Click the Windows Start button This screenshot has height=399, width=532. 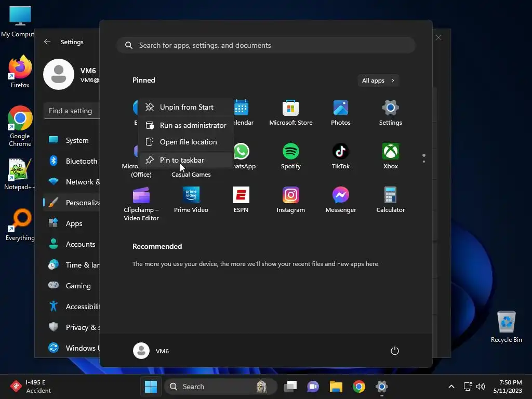151,387
